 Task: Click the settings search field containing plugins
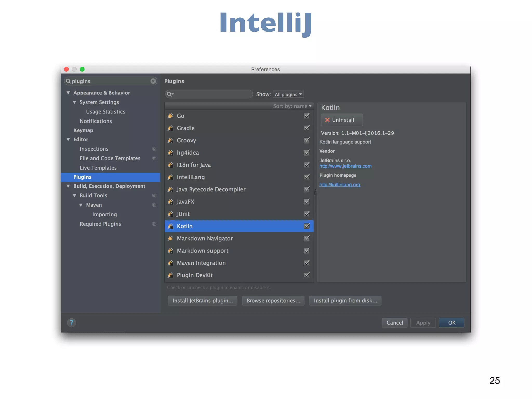111,81
